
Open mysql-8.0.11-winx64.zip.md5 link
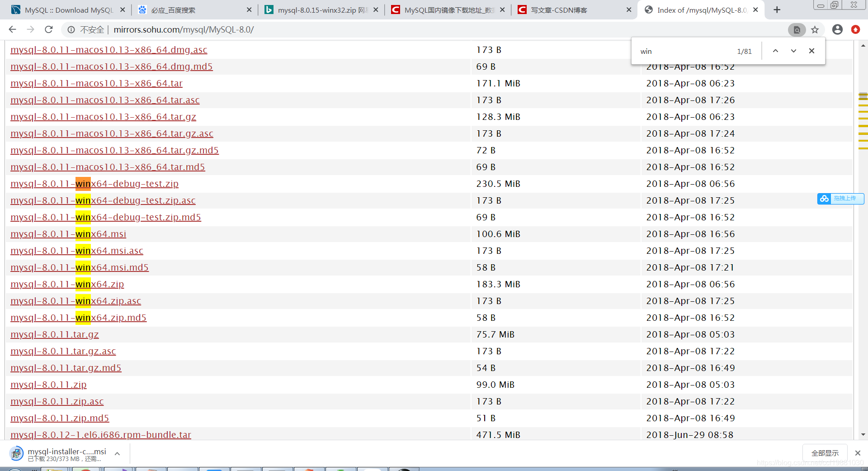[x=79, y=318]
